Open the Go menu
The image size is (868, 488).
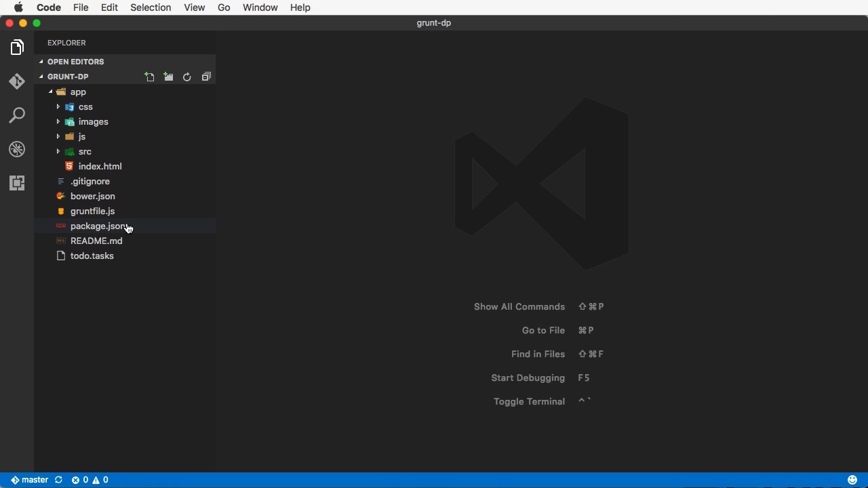(224, 7)
